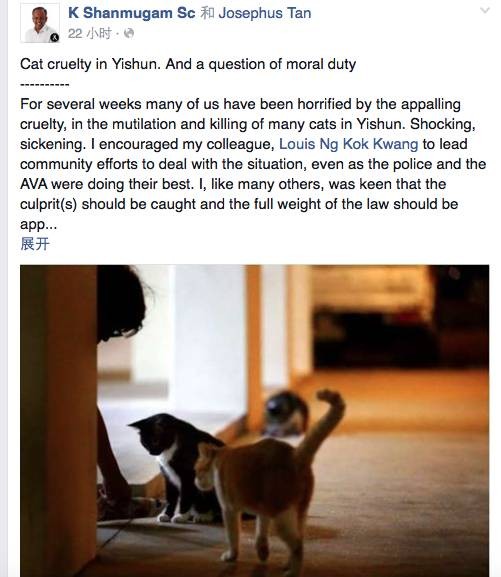Click the small badge icon on avatar

(x=54, y=37)
